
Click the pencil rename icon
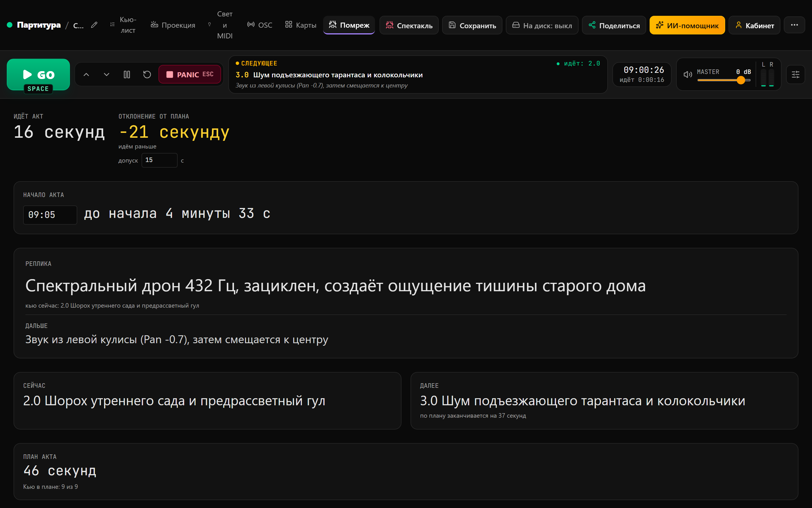click(x=94, y=25)
